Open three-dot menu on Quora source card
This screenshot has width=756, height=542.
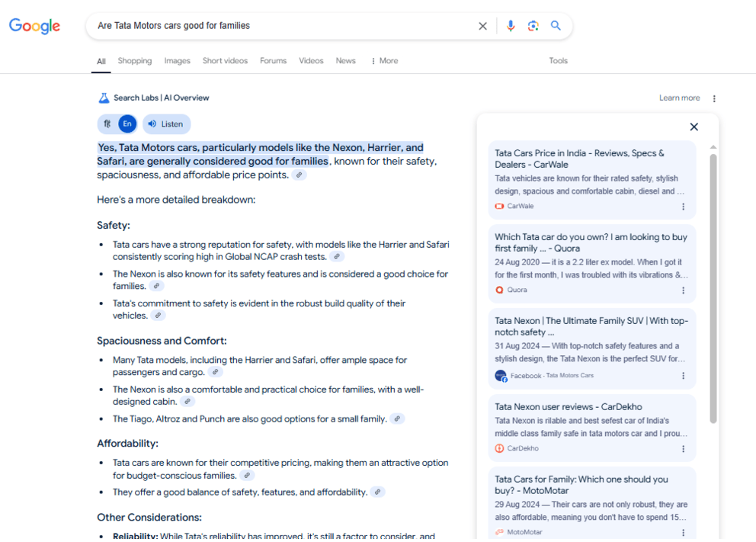(683, 290)
